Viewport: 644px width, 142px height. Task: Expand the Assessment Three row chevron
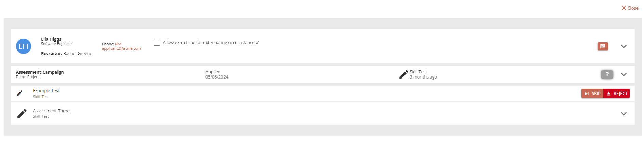tap(624, 114)
